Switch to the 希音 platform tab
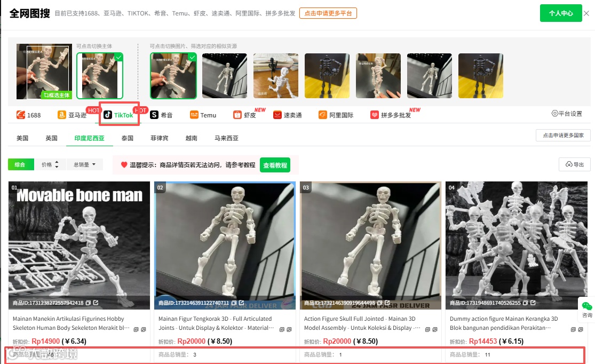The image size is (595, 364). [161, 115]
